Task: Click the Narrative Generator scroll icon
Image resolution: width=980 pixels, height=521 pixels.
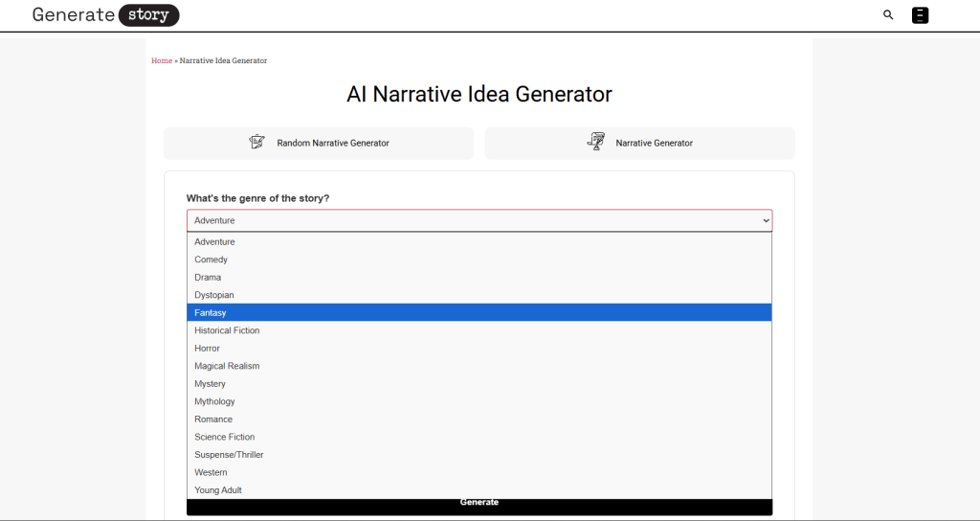Action: click(596, 142)
